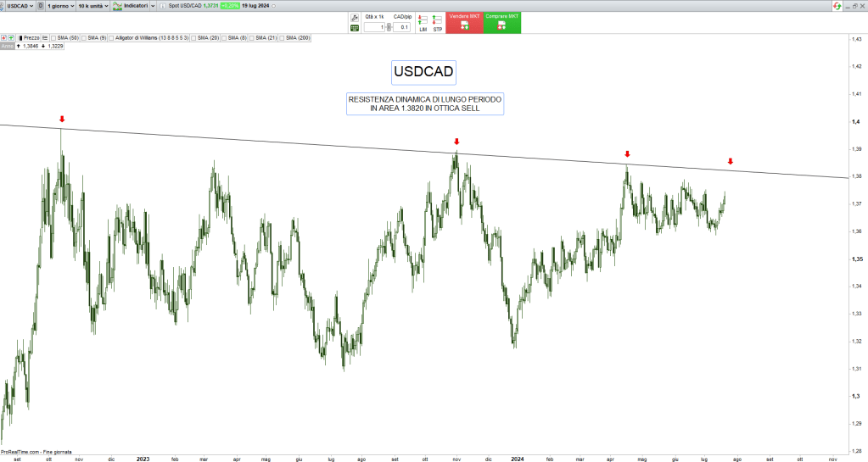The width and height of the screenshot is (868, 462).
Task: Click the red-green sync arrows icon
Action: (x=837, y=6)
